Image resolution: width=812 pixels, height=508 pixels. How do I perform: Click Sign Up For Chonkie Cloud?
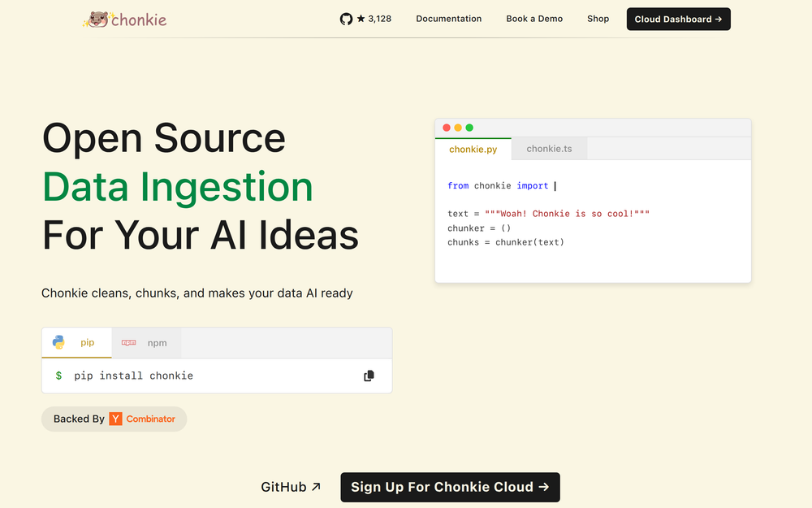[x=450, y=487]
